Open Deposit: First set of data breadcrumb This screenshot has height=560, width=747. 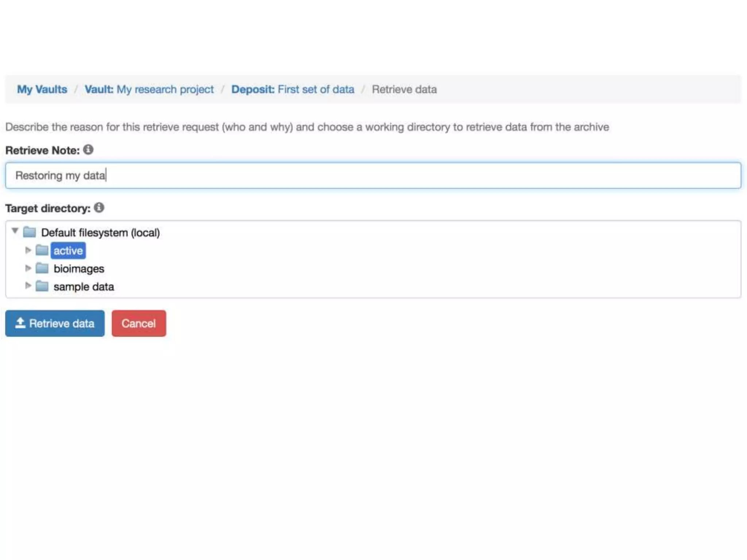[293, 89]
